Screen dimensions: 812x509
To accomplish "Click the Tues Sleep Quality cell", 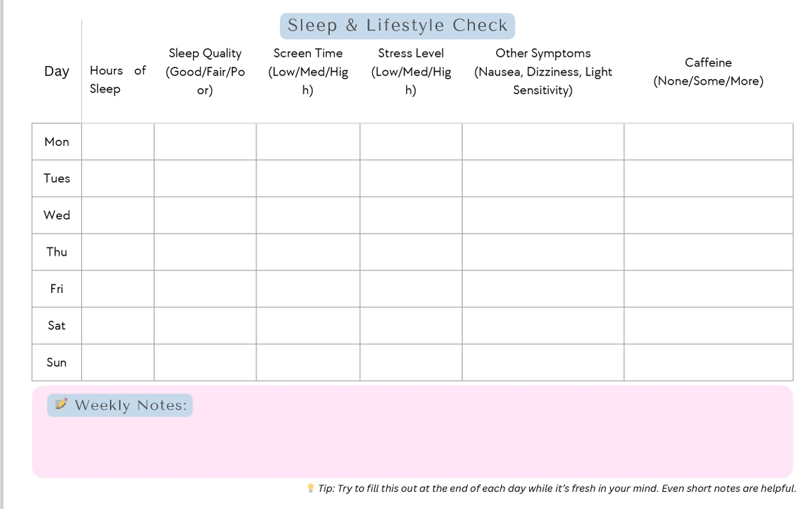I will [x=205, y=179].
